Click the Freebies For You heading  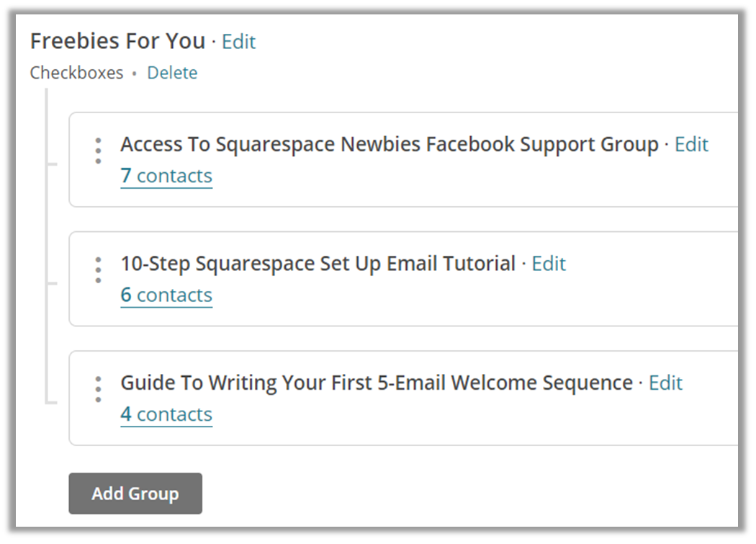117,41
